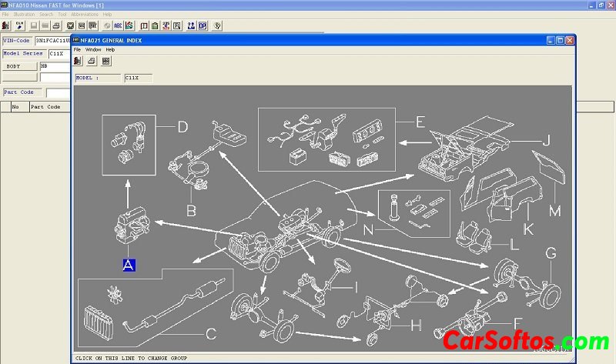The width and height of the screenshot is (616, 364).
Task: Click the DP icon in main toolbar
Action: [203, 25]
